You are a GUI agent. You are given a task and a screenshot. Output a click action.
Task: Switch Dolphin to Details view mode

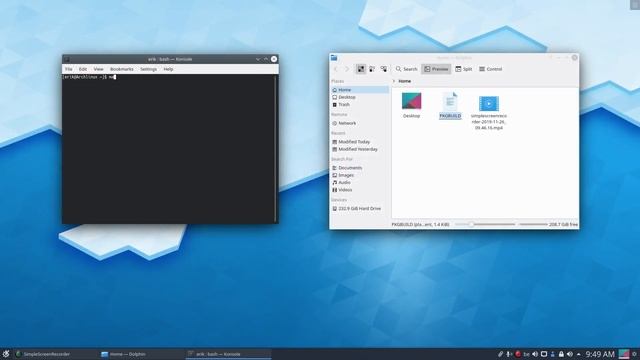[384, 69]
